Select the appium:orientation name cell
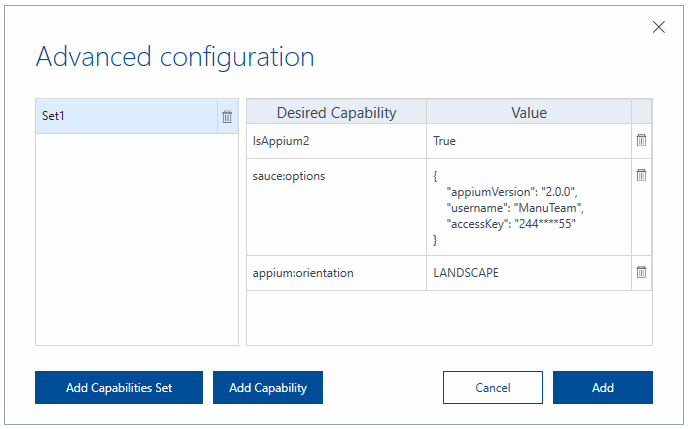Image resolution: width=688 pixels, height=429 pixels. 336,272
